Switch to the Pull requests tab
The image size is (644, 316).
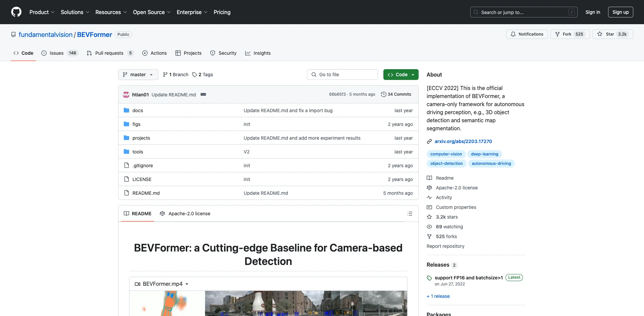[110, 53]
